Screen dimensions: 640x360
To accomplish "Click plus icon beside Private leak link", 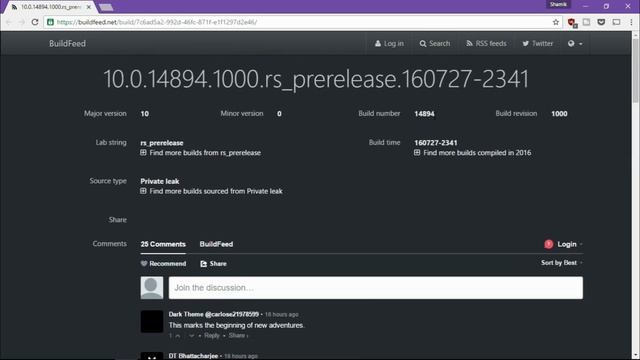I will pyautogui.click(x=143, y=191).
